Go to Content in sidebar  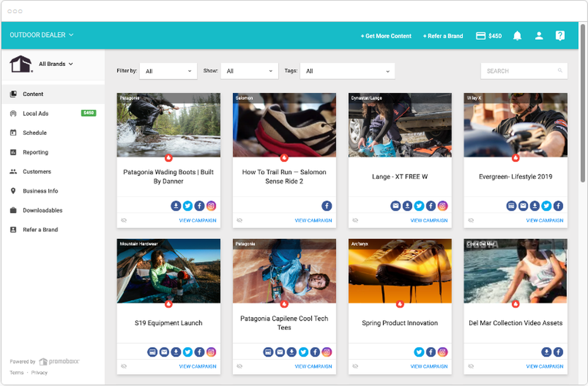(54, 94)
